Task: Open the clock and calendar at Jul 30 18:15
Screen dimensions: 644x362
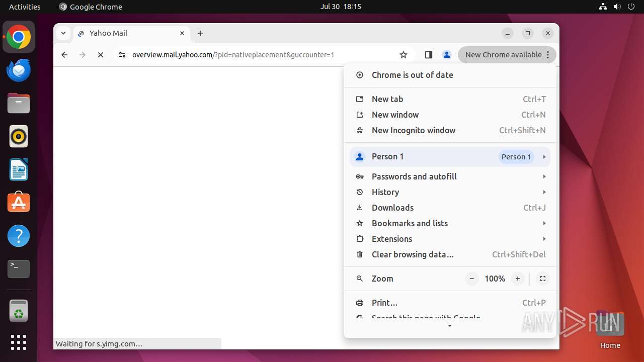Action: [341, 7]
